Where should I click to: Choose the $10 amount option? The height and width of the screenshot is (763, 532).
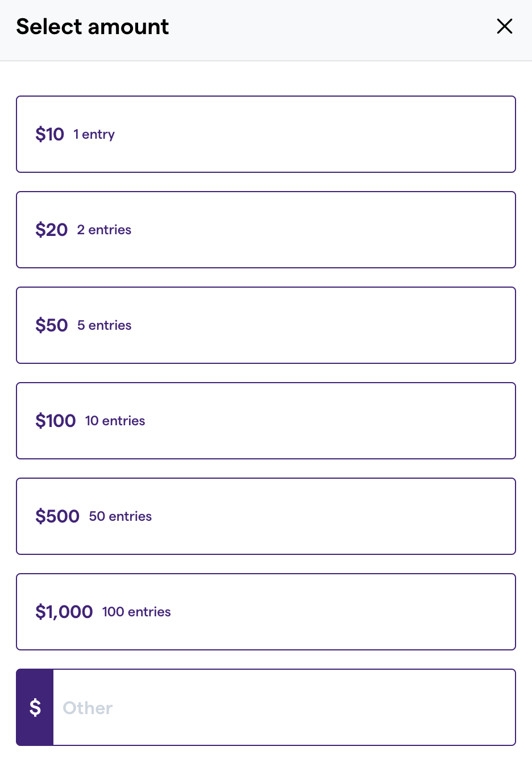pos(266,134)
